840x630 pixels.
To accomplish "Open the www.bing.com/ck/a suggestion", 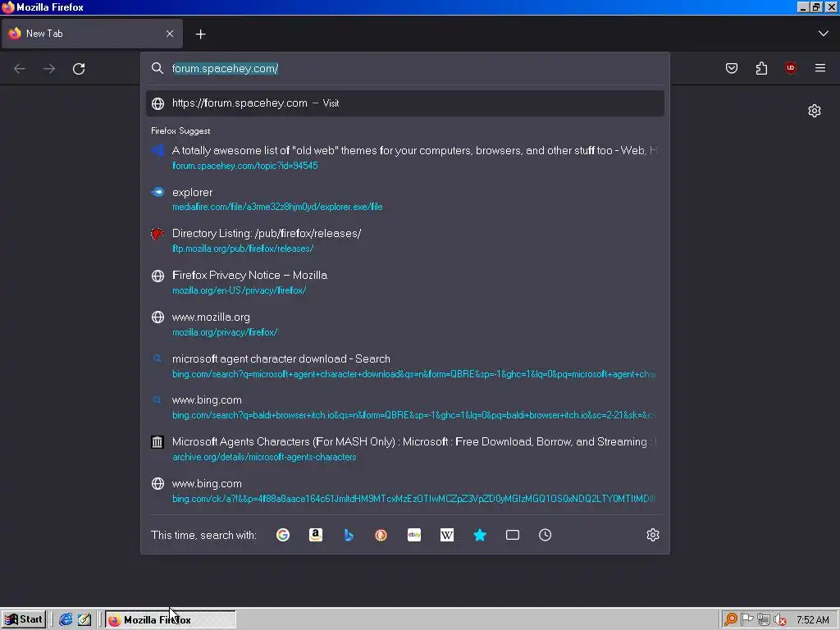I will pos(405,491).
